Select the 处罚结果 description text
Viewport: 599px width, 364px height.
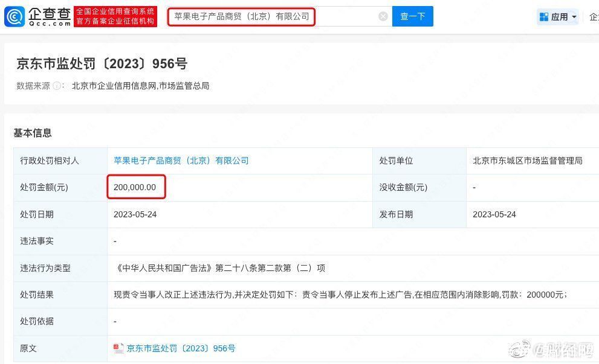[340, 295]
